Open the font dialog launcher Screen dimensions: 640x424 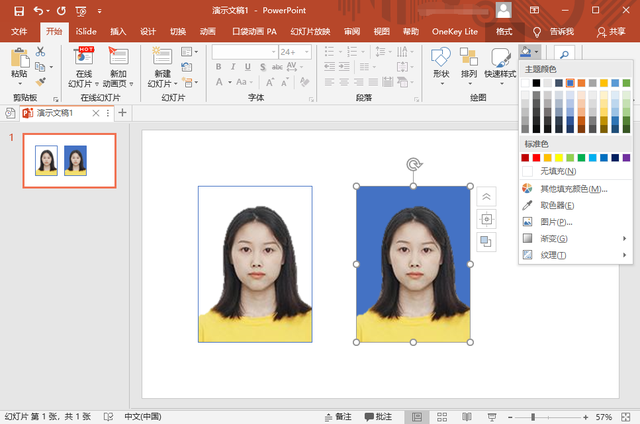point(311,99)
